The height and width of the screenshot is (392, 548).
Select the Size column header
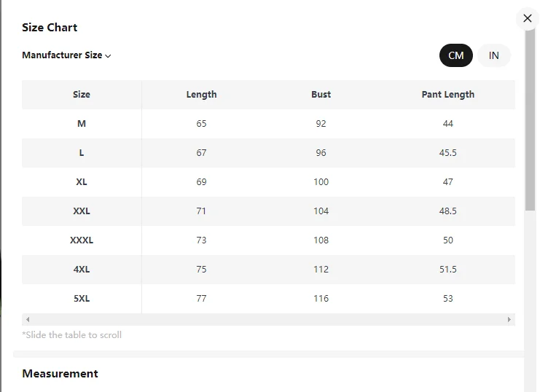82,95
